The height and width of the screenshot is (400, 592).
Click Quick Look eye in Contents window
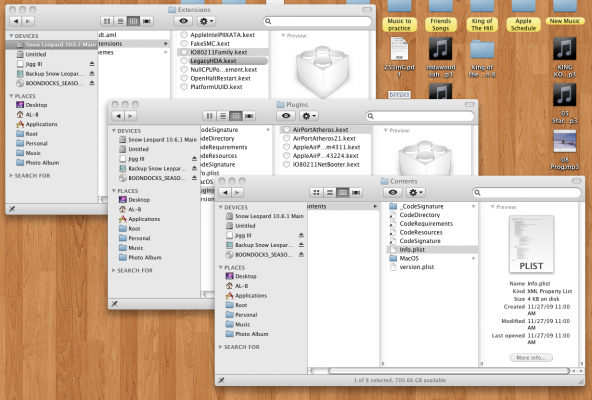pyautogui.click(x=393, y=193)
